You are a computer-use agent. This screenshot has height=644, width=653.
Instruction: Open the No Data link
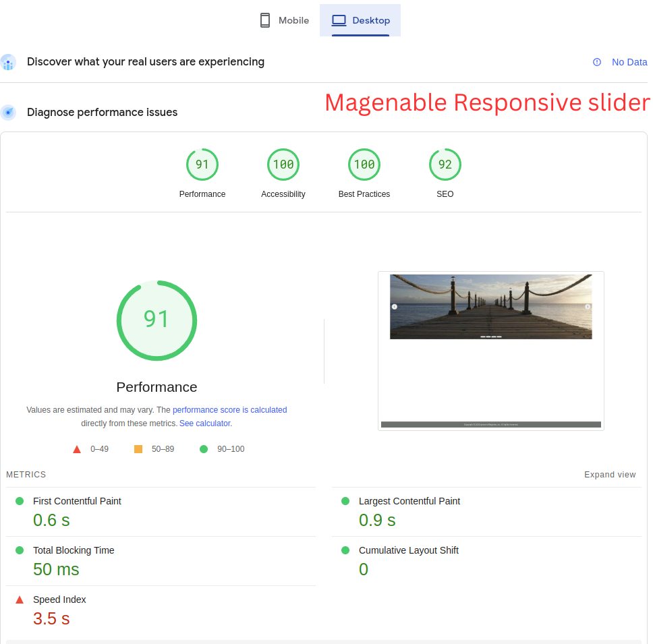(629, 62)
